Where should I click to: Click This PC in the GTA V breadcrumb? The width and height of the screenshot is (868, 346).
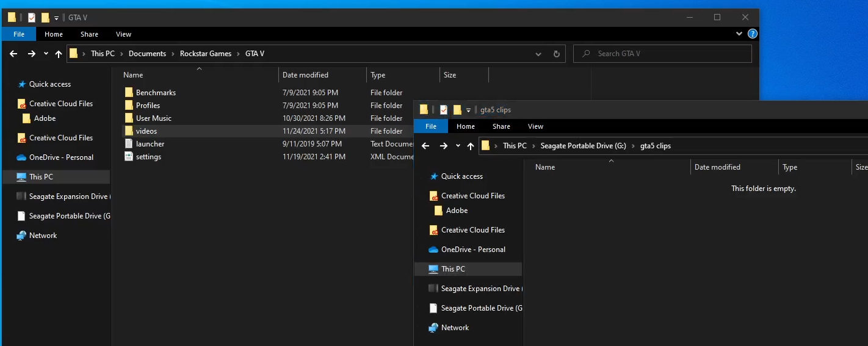pyautogui.click(x=103, y=54)
